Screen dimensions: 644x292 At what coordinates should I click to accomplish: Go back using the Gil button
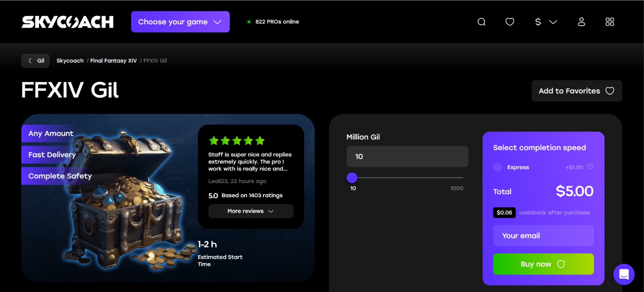click(35, 61)
